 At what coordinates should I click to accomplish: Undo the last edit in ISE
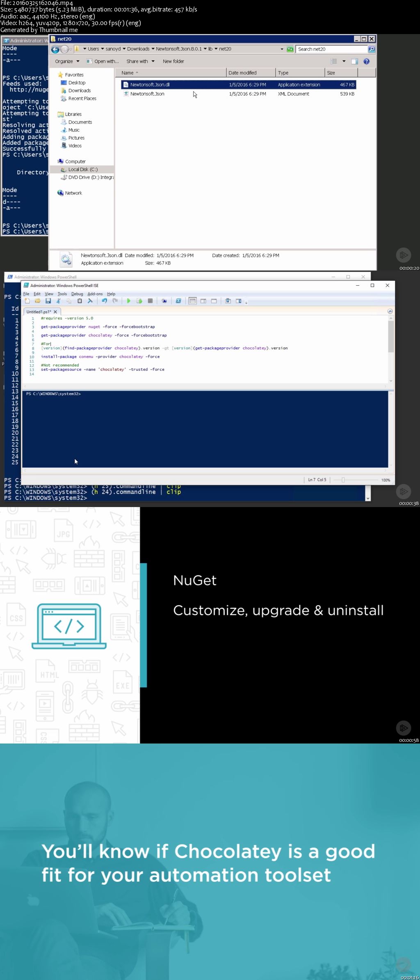tap(104, 301)
